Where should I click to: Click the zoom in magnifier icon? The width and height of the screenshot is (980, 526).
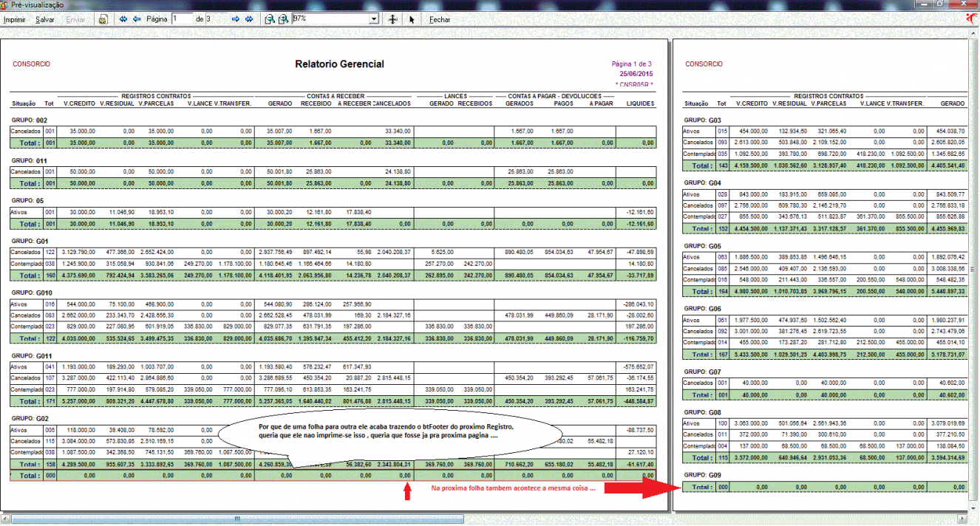click(x=284, y=19)
